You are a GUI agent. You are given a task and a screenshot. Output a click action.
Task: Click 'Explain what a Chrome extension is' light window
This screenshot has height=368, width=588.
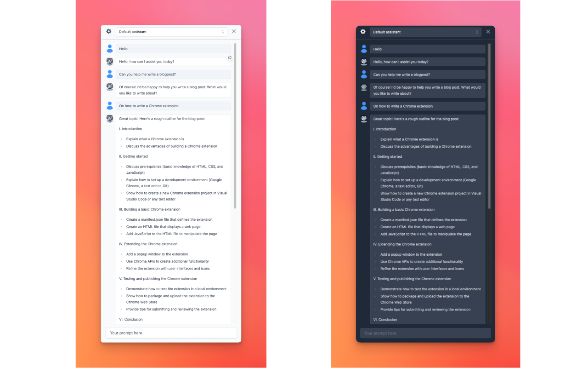[x=155, y=139]
